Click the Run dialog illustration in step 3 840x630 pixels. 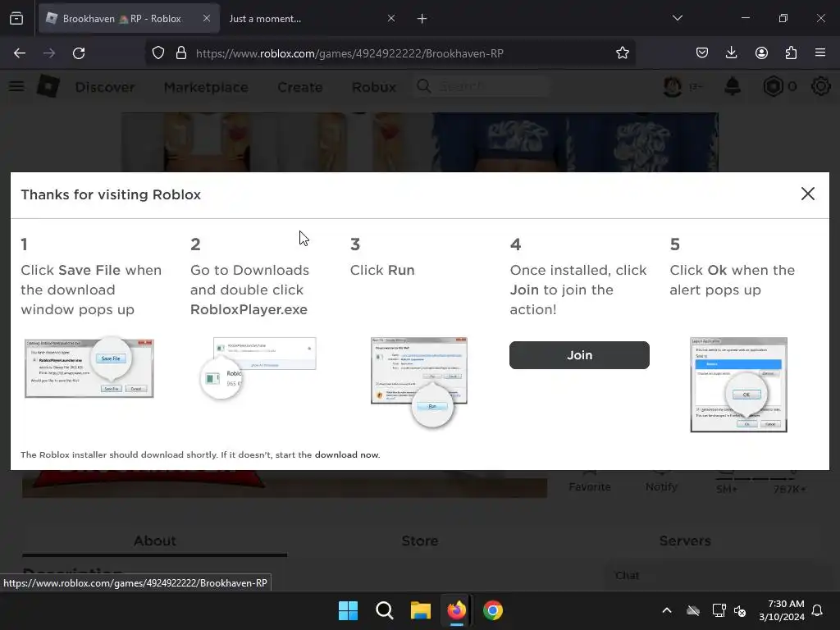coord(419,381)
